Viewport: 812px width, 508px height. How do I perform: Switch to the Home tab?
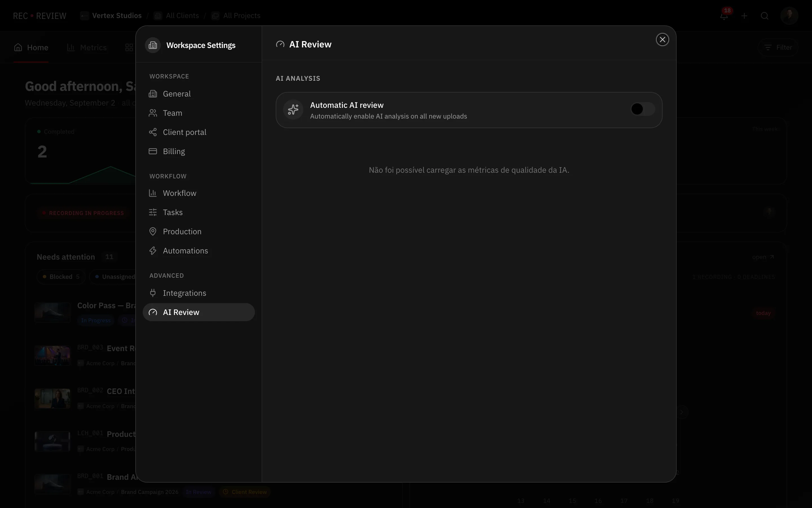(x=31, y=47)
